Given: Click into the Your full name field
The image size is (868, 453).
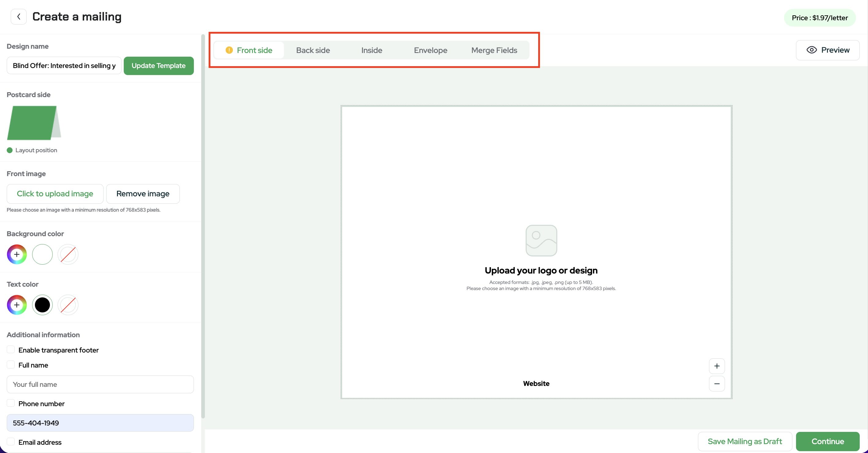Looking at the screenshot, I should pos(100,384).
